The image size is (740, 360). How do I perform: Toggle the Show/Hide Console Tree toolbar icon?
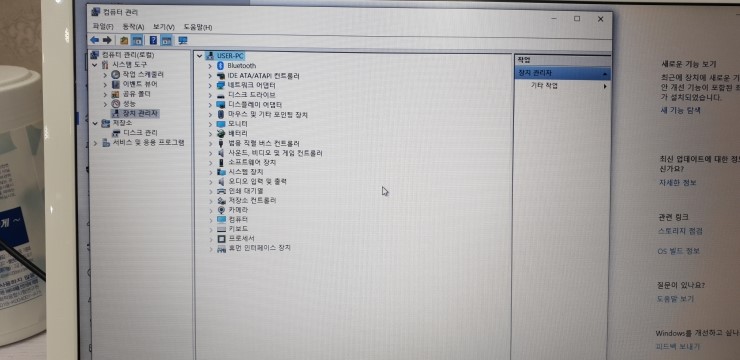[137, 40]
